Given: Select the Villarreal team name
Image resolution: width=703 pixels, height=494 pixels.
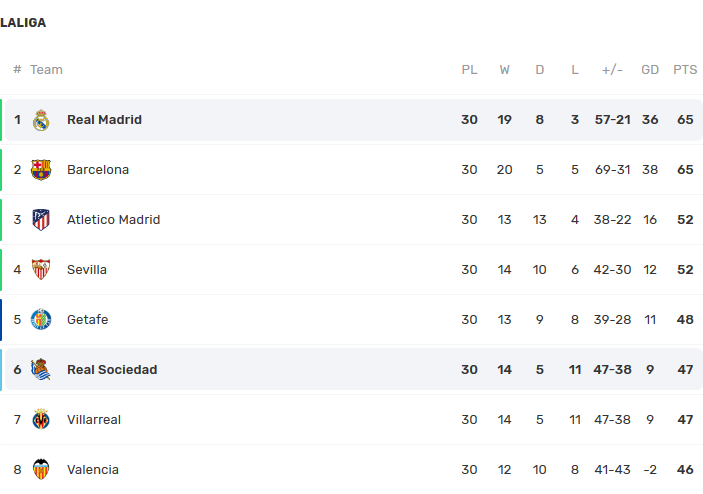Looking at the screenshot, I should [94, 420].
